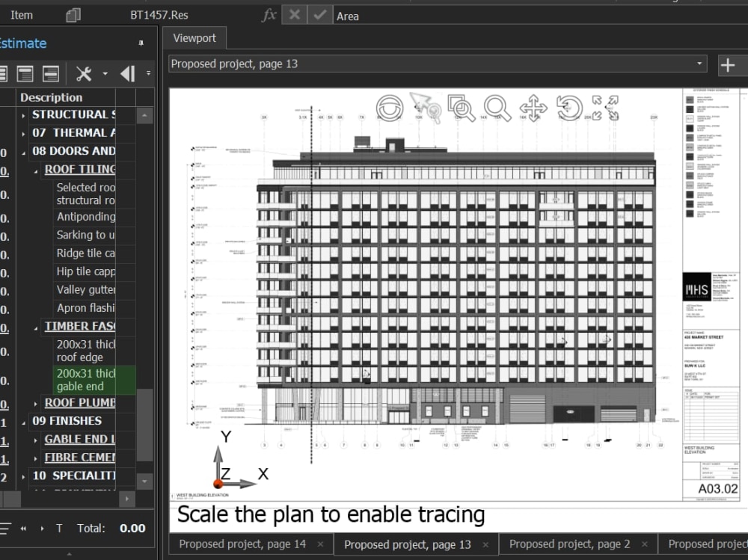Click the Area formula input field
748x560 pixels.
coord(539,16)
